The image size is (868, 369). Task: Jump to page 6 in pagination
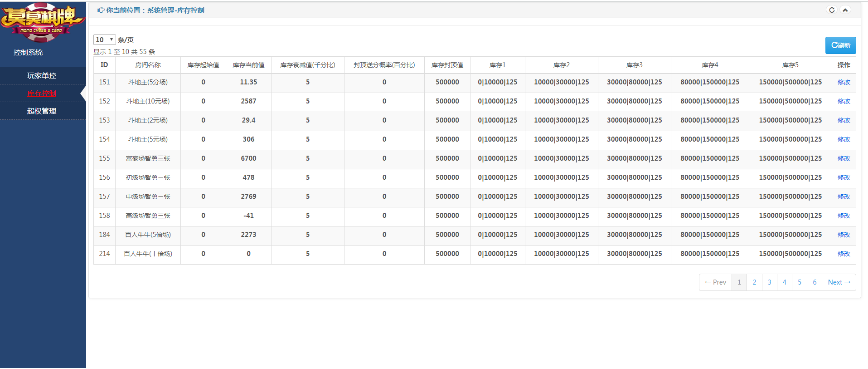coord(815,282)
